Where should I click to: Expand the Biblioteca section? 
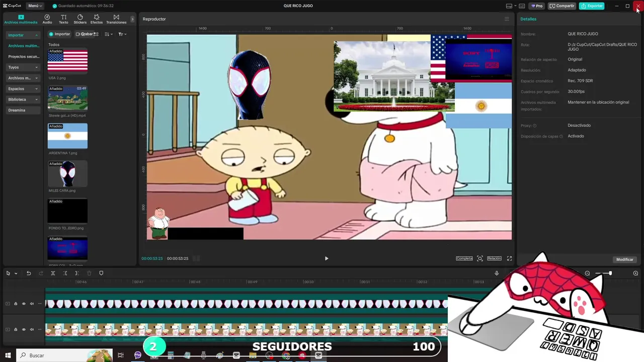pyautogui.click(x=23, y=100)
